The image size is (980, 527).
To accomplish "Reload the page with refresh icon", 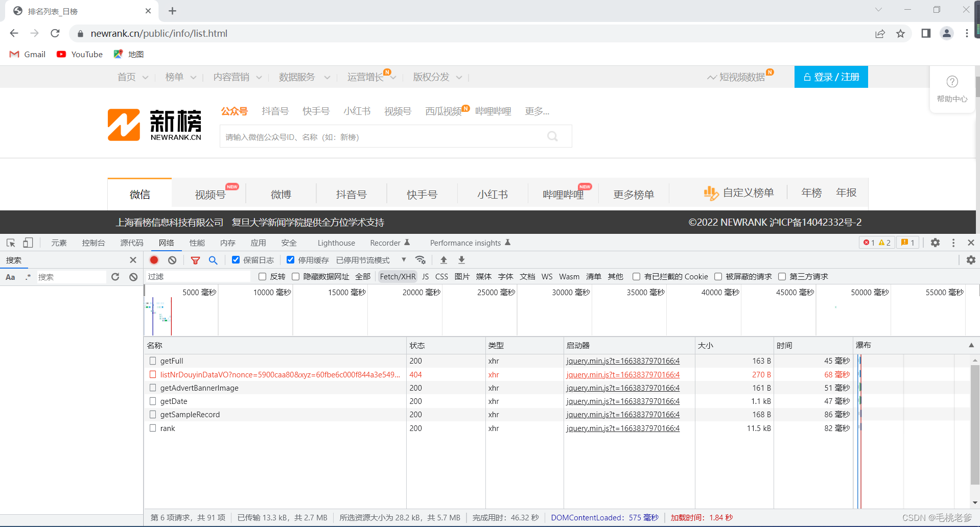I will click(x=55, y=33).
